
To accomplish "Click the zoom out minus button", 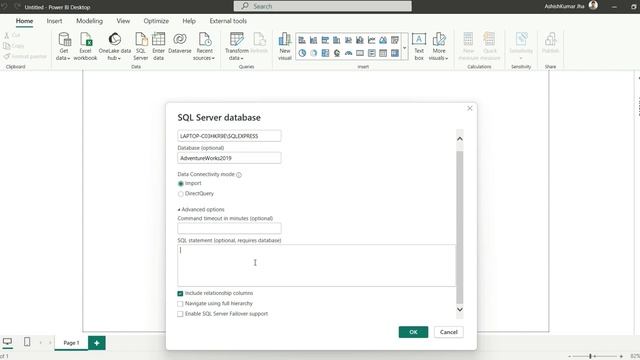I will (570, 356).
